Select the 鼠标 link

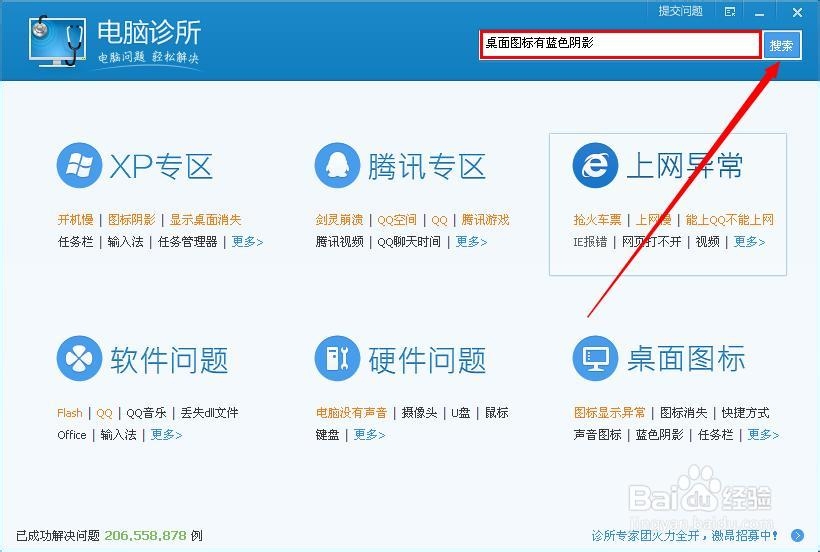497,412
